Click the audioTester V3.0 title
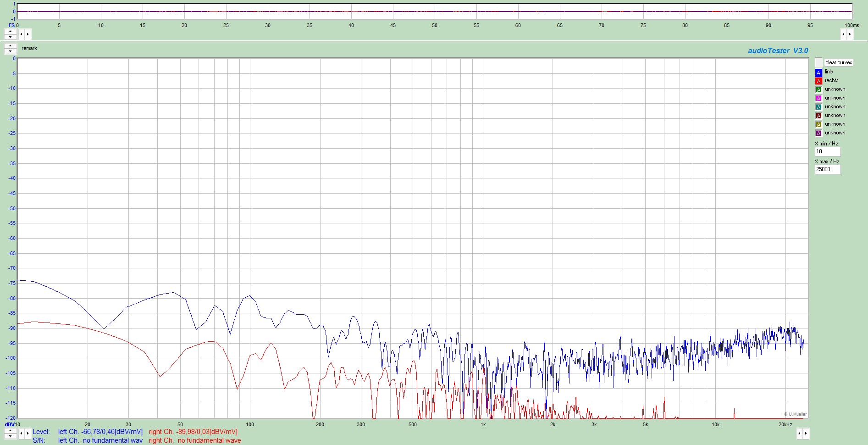This screenshot has width=868, height=445. [778, 51]
